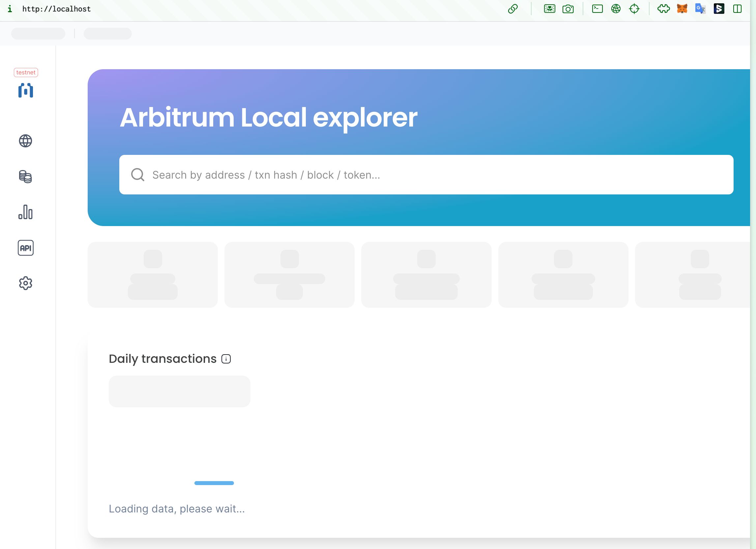756x549 pixels.
Task: Click the copy link icon in browser toolbar
Action: tap(513, 9)
